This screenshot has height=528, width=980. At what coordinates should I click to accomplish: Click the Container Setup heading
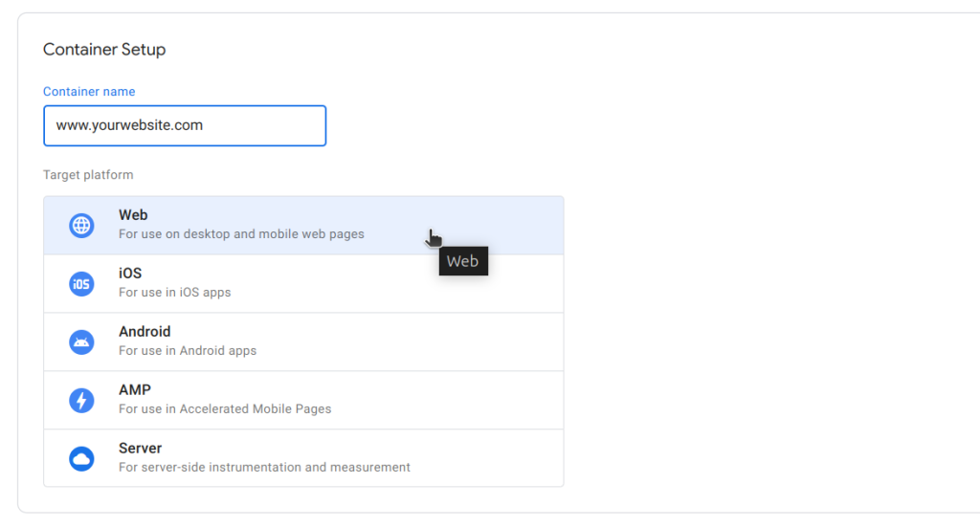point(104,50)
